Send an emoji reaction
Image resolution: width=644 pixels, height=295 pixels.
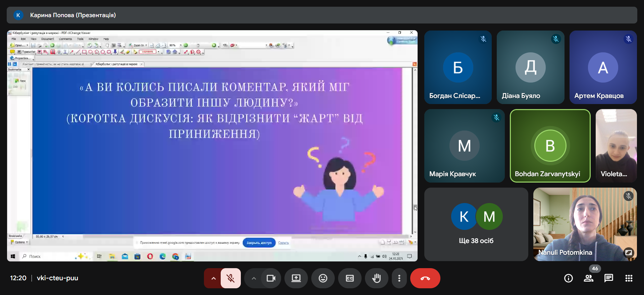(323, 278)
